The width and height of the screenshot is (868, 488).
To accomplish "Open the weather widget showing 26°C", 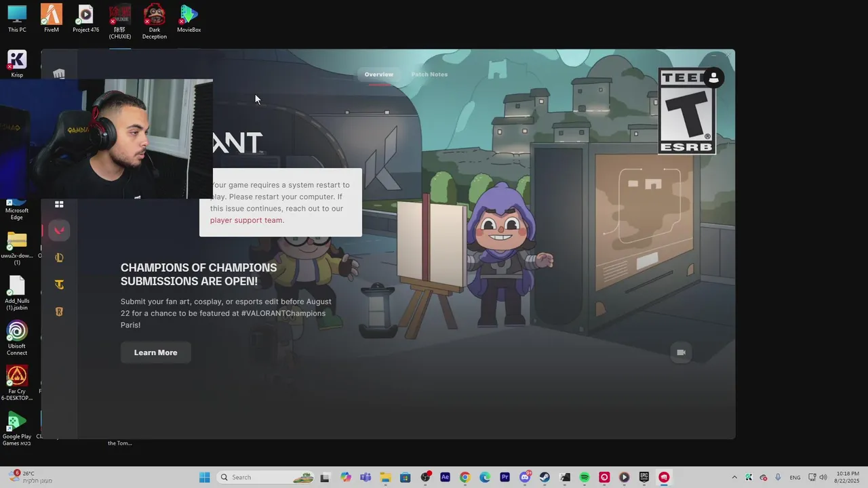I will [x=31, y=477].
